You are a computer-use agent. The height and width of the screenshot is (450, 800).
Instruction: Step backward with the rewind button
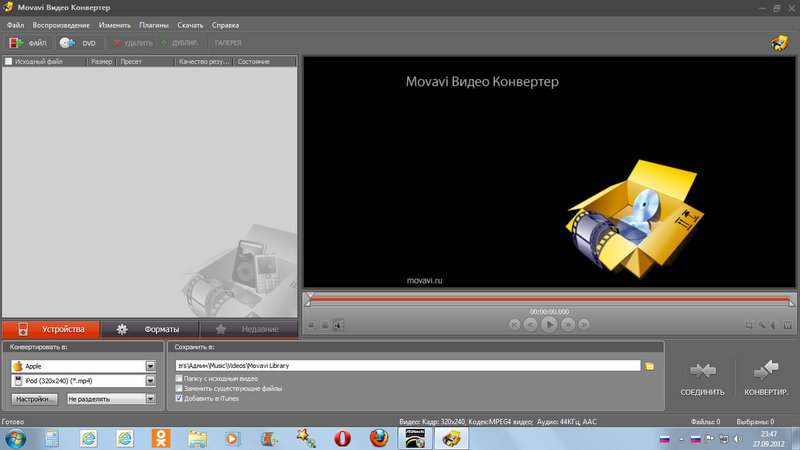coord(531,324)
